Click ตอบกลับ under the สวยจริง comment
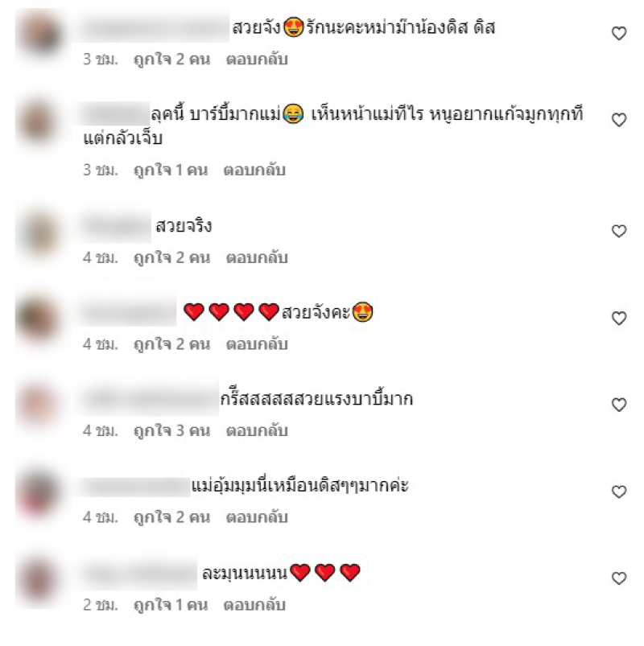Viewport: 644px width, 646px height. 257,258
